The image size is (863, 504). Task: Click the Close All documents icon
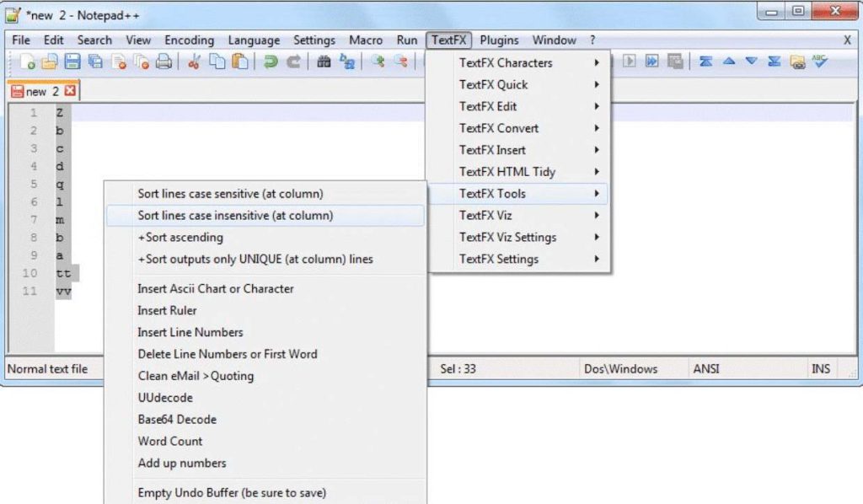pos(142,62)
